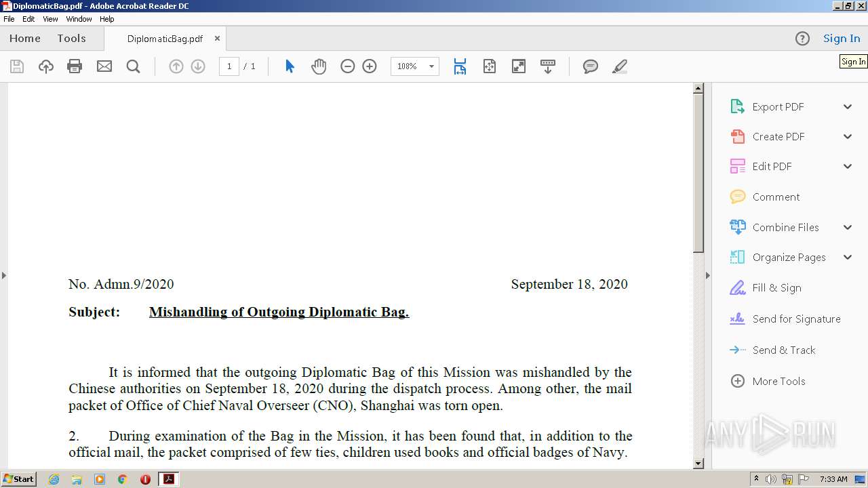The height and width of the screenshot is (488, 868).
Task: Open the Help menu
Action: coord(107,19)
